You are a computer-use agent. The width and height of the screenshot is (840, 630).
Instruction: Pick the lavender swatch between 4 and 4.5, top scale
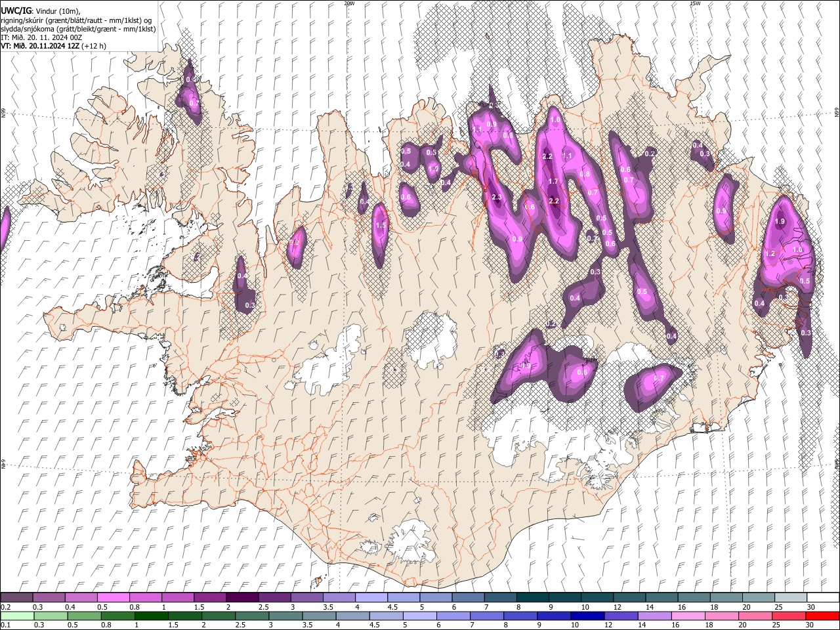click(371, 598)
